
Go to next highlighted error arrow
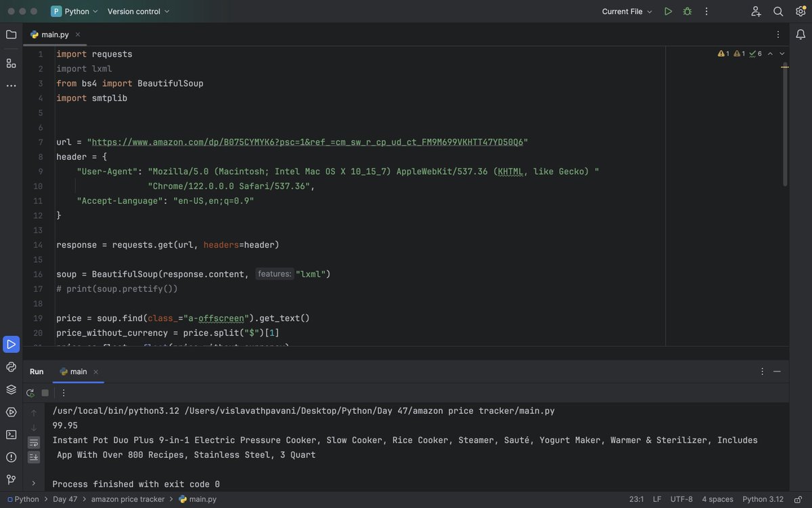[782, 54]
